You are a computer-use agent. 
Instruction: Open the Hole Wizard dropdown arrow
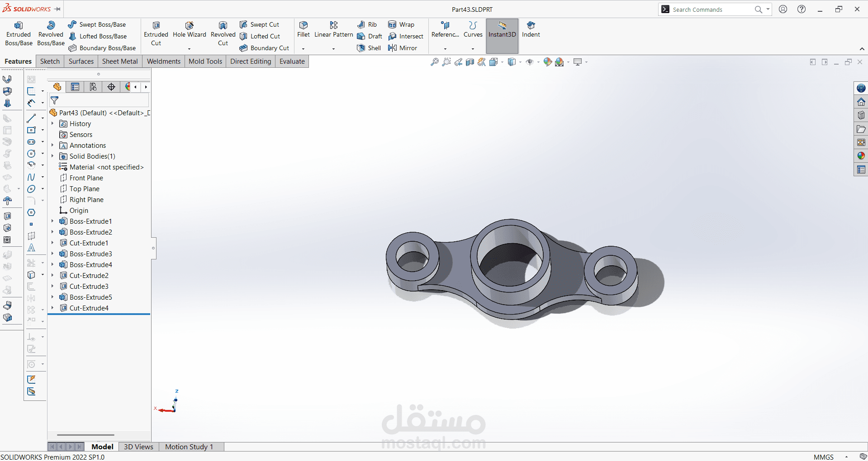point(190,49)
